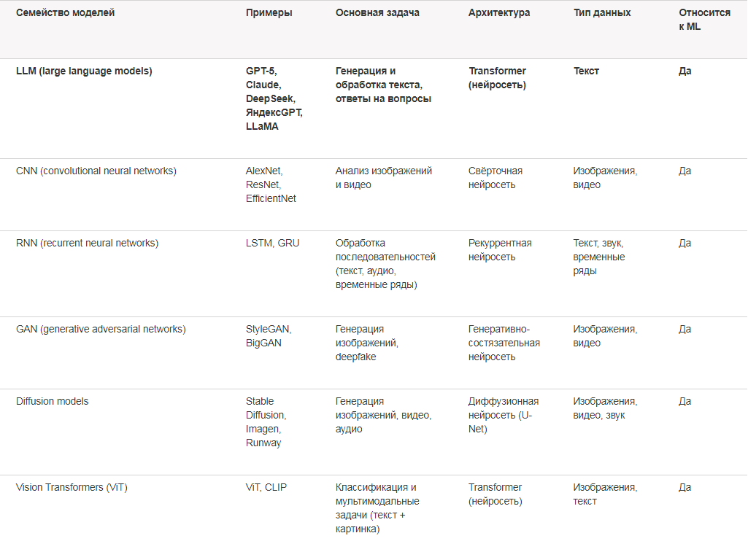Image resolution: width=748 pixels, height=560 pixels.
Task: Click the 'Свёрточная нейросеть' architecture cell
Action: point(496,178)
